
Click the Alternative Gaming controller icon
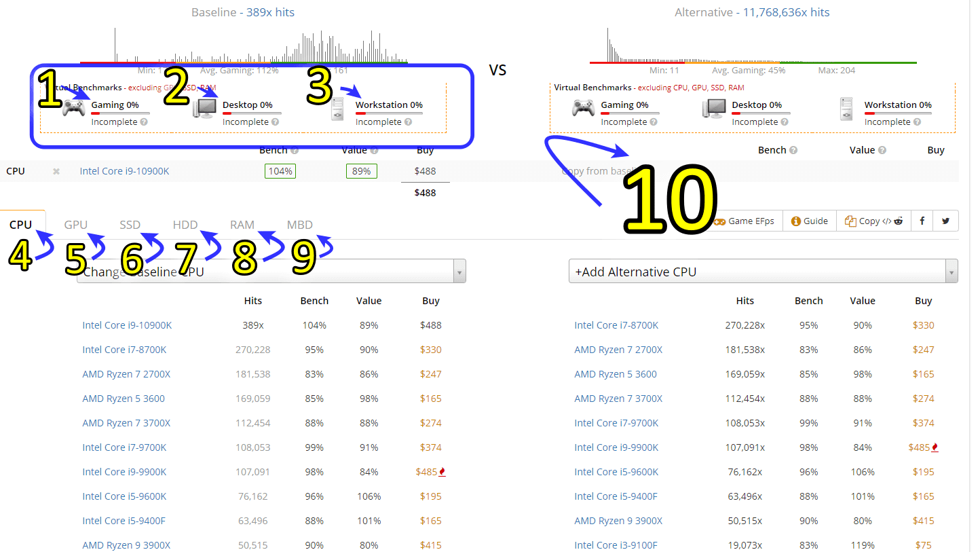[583, 109]
